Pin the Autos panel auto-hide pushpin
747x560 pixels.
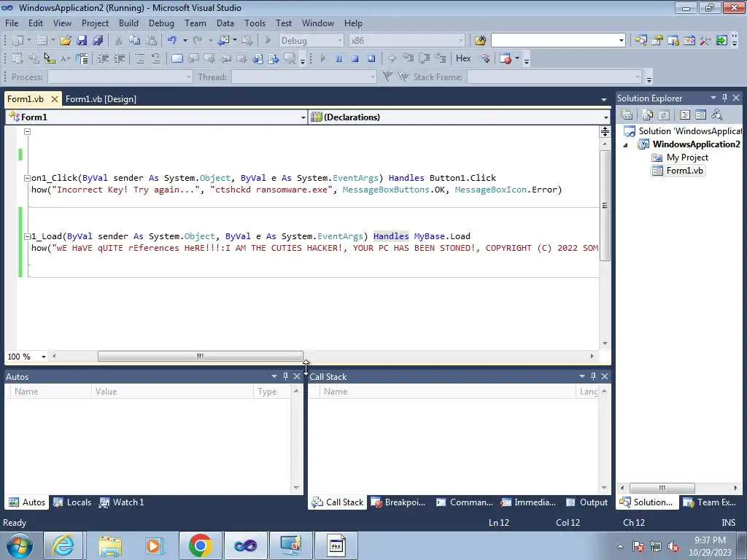click(285, 376)
